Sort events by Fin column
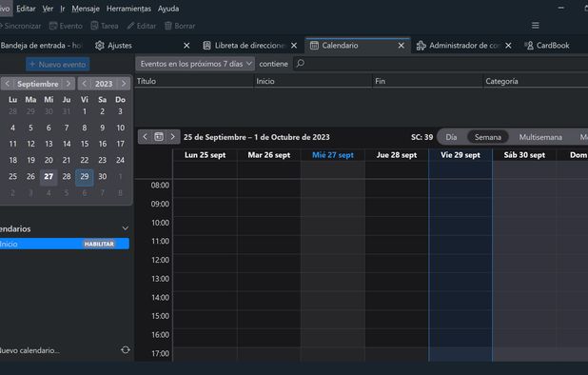This screenshot has height=375, width=588. coord(427,81)
